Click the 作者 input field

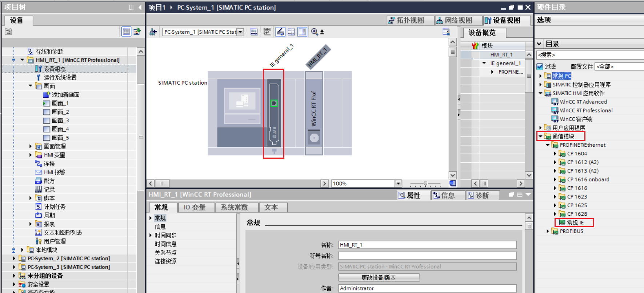point(427,288)
